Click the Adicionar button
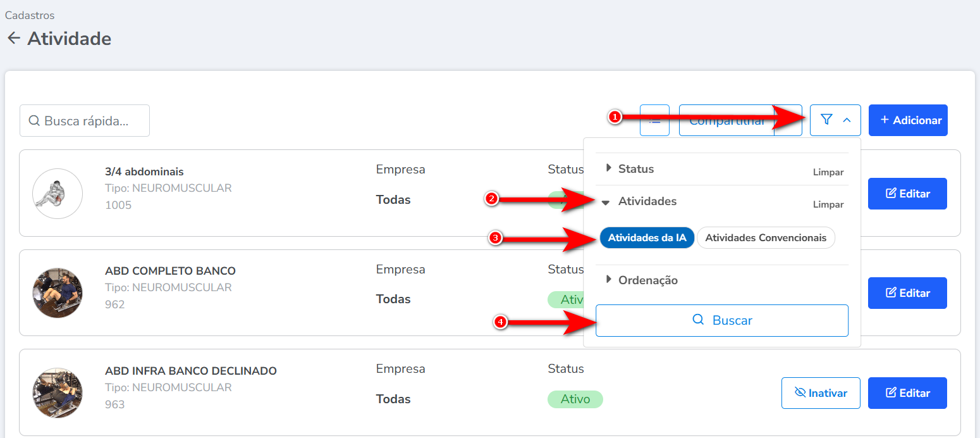 click(907, 120)
